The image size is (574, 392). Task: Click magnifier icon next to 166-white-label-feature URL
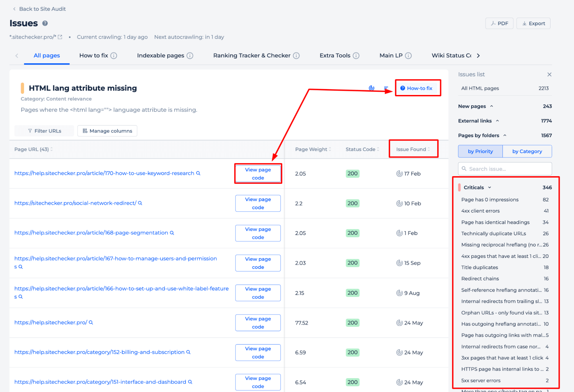[20, 297]
